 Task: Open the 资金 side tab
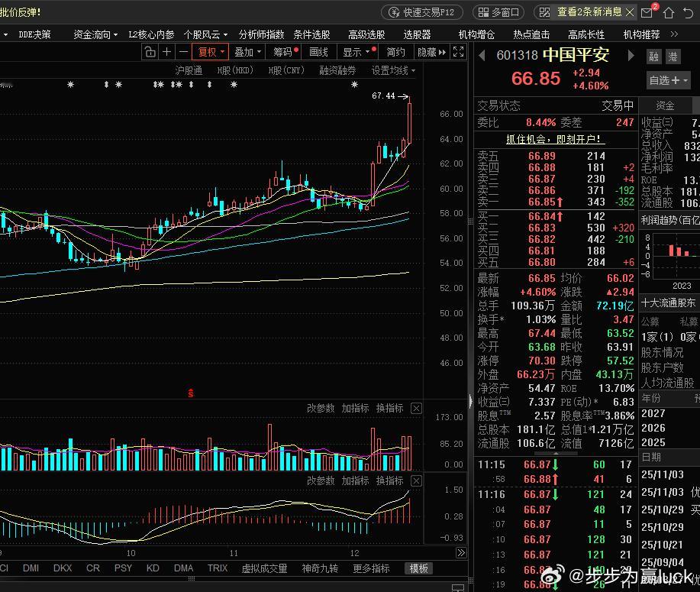pyautogui.click(x=665, y=106)
